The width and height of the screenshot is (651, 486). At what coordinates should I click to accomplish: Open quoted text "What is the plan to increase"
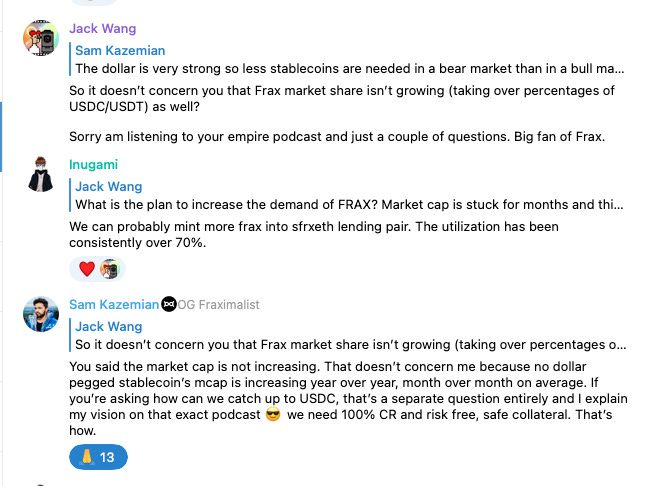(349, 205)
